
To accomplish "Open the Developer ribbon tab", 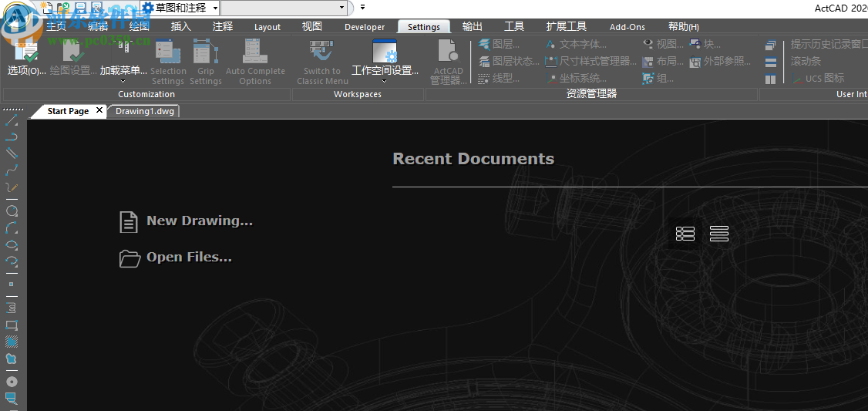I will 365,27.
